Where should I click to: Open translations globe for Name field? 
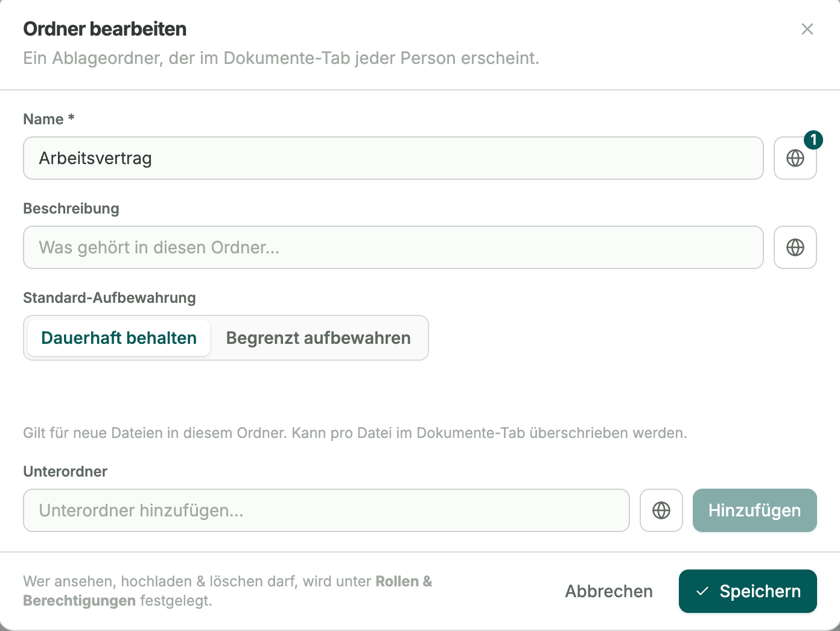pos(795,158)
